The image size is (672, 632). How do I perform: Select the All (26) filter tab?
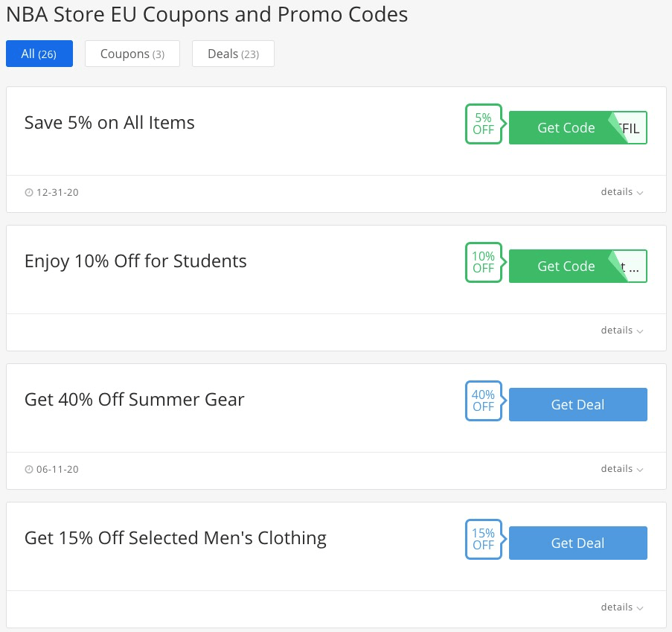tap(39, 54)
